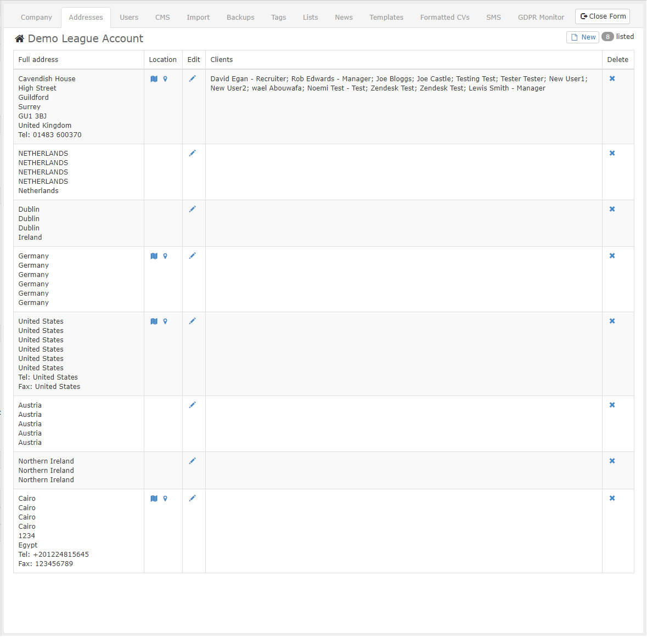Screen dimensions: 647x644
Task: Open map for Cairo address
Action: [x=154, y=499]
